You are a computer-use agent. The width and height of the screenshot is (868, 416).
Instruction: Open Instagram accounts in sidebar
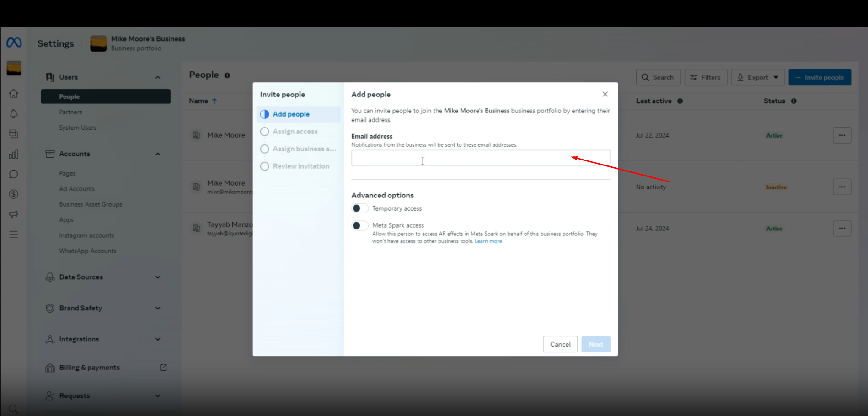86,235
